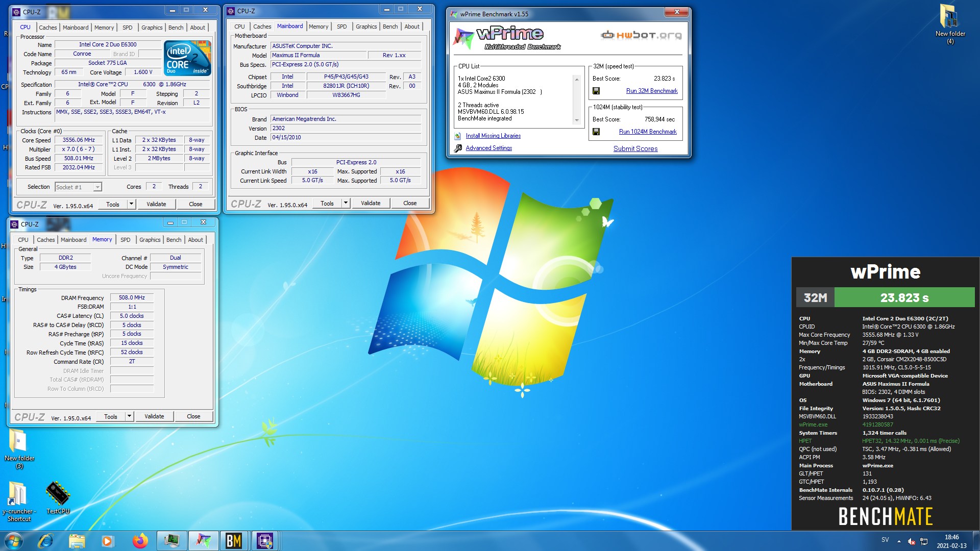Select the TestCPU desktop icon
This screenshot has width=980, height=551.
tap(58, 498)
